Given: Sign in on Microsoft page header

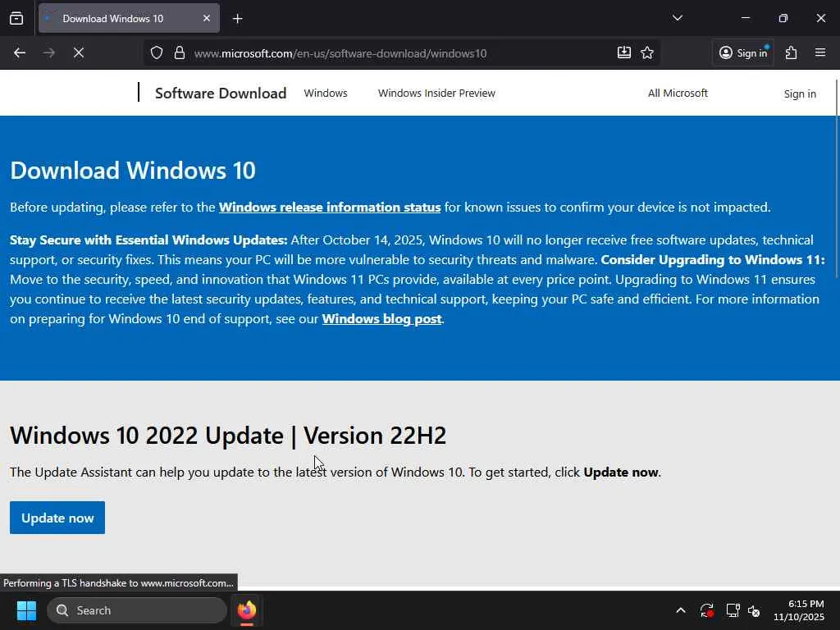Looking at the screenshot, I should (800, 94).
